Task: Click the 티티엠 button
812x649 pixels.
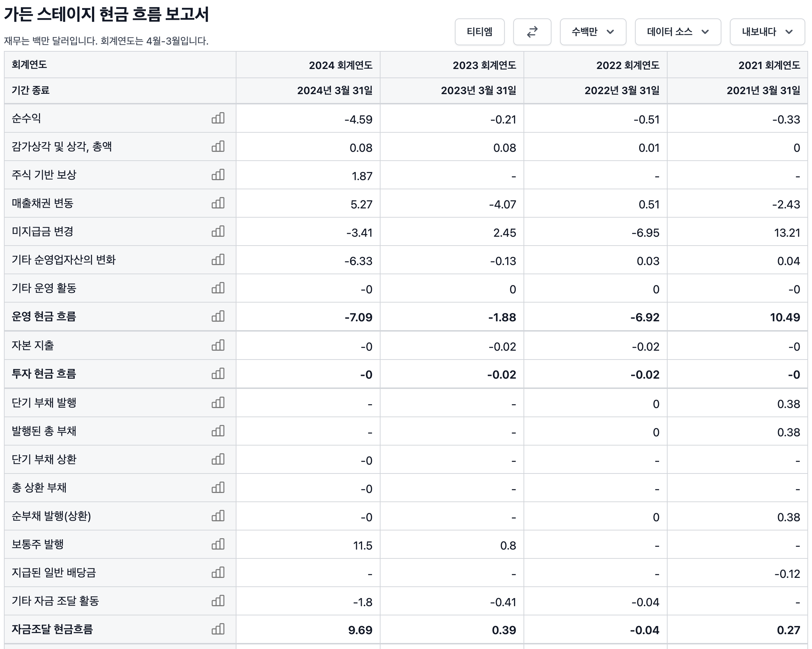Action: [x=479, y=32]
